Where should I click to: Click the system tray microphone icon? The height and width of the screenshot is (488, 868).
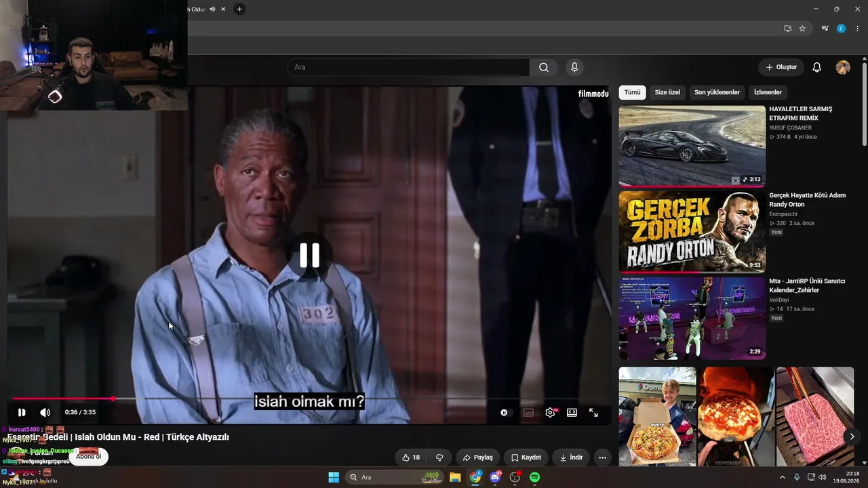(797, 477)
